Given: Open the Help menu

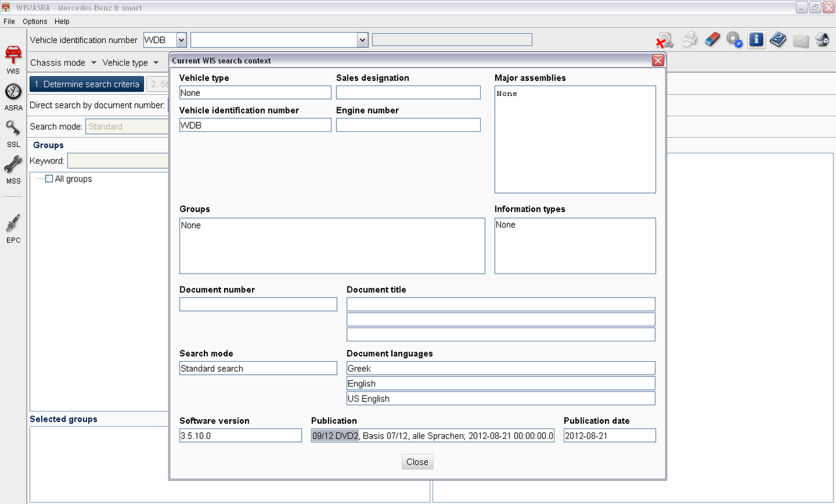Looking at the screenshot, I should click(62, 22).
